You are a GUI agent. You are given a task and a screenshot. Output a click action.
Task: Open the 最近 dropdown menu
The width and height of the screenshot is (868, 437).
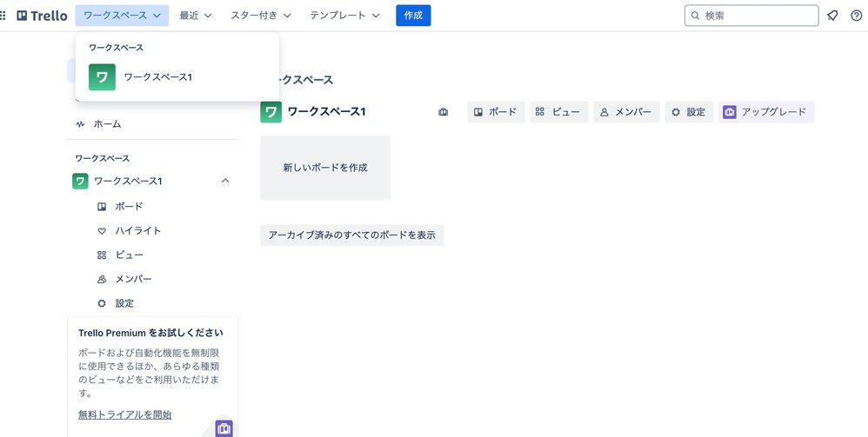click(x=196, y=16)
